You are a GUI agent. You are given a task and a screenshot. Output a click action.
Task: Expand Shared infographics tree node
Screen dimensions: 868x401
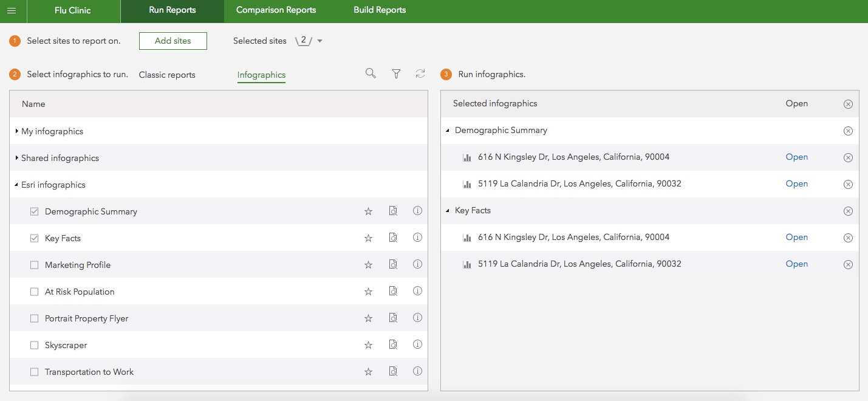click(x=17, y=158)
